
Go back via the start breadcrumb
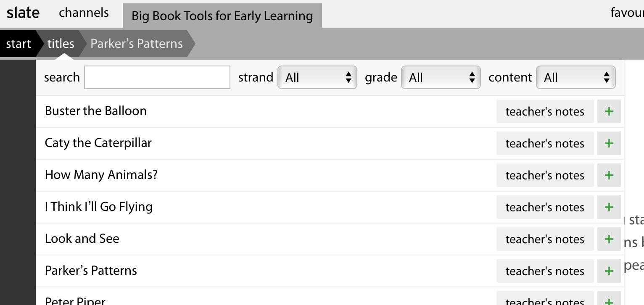18,43
